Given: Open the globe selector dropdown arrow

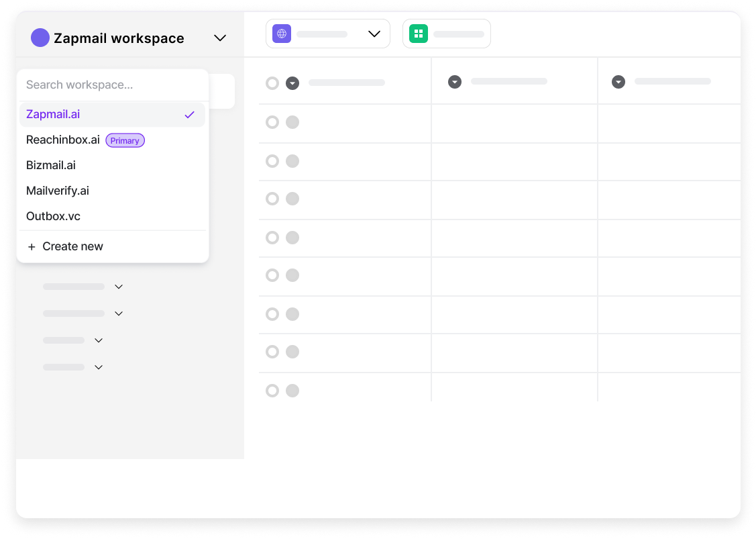Looking at the screenshot, I should [x=374, y=34].
